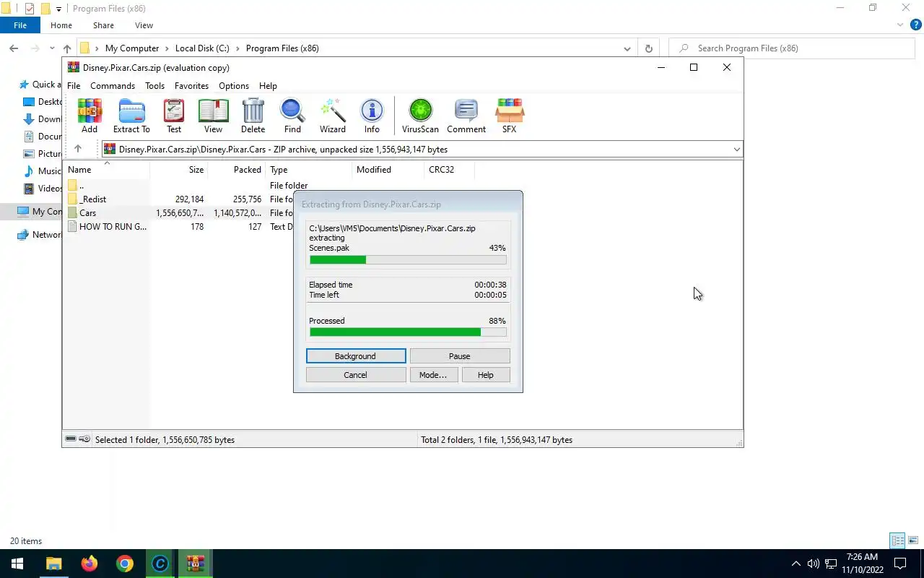Open the Quick Access Toolbar customize dropdown
The width and height of the screenshot is (924, 578).
(x=58, y=9)
